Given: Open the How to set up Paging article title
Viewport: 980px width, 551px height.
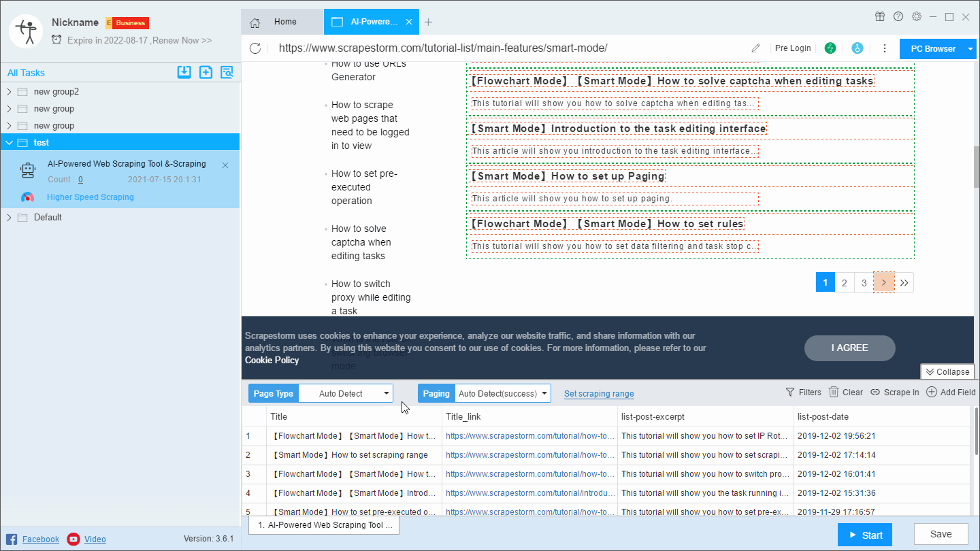Looking at the screenshot, I should point(566,176).
